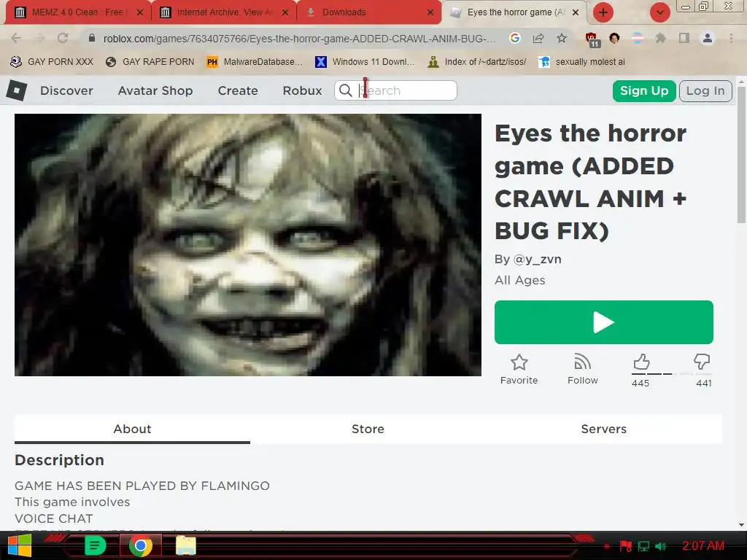Click the "All Ages" label

coord(519,281)
